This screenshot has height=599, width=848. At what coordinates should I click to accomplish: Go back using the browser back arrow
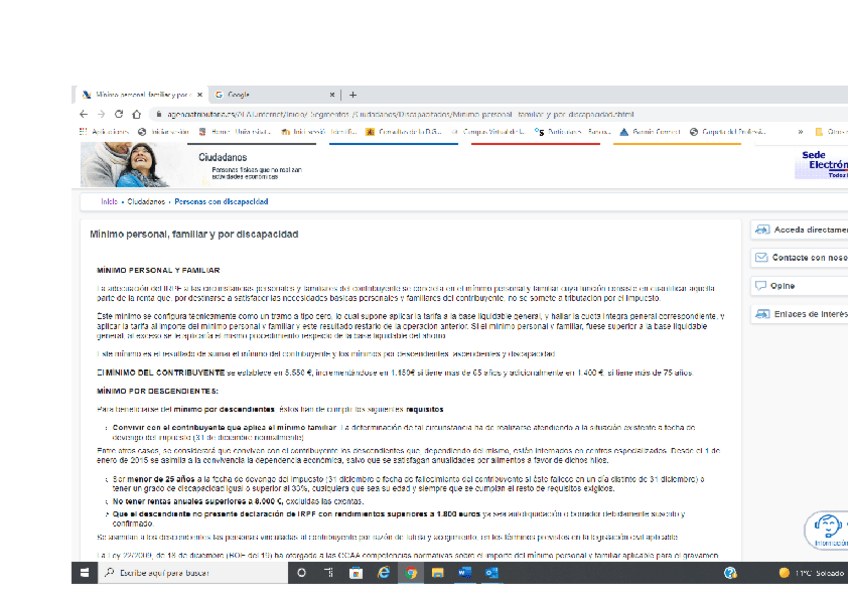(83, 114)
